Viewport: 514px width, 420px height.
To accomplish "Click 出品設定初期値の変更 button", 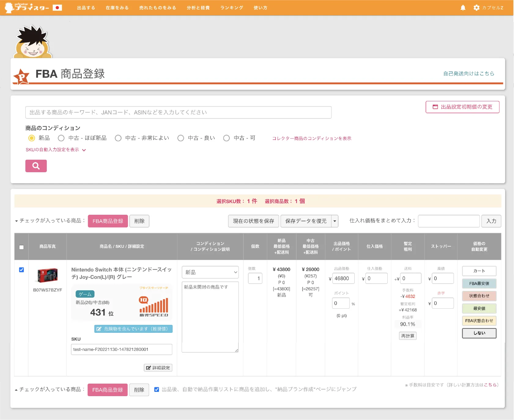I will pyautogui.click(x=462, y=107).
